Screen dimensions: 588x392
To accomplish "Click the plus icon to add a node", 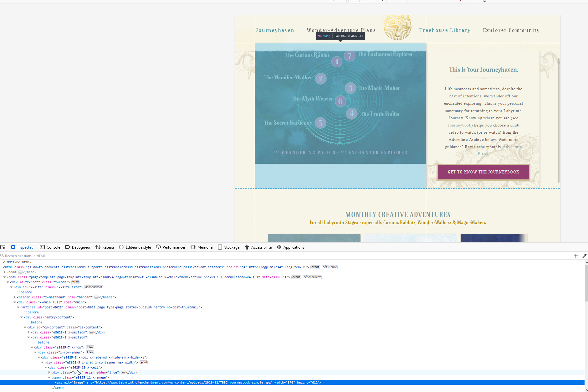I will pyautogui.click(x=576, y=256).
